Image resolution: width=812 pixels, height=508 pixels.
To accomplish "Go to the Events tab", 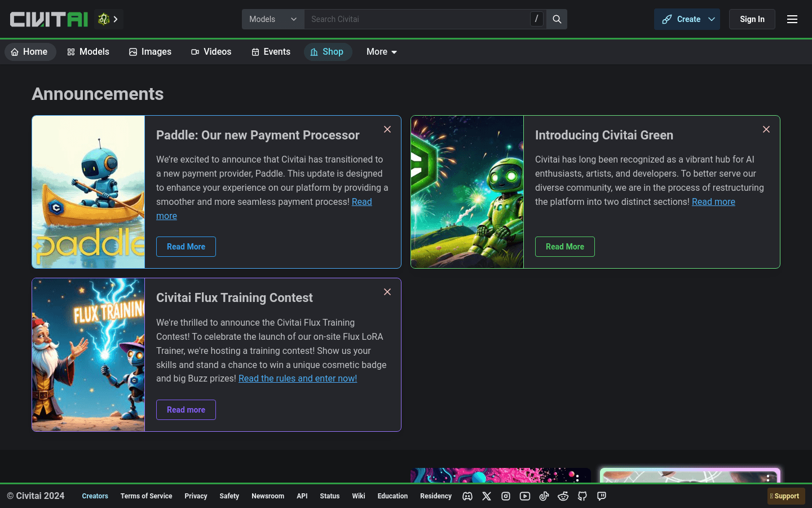I will tap(271, 52).
